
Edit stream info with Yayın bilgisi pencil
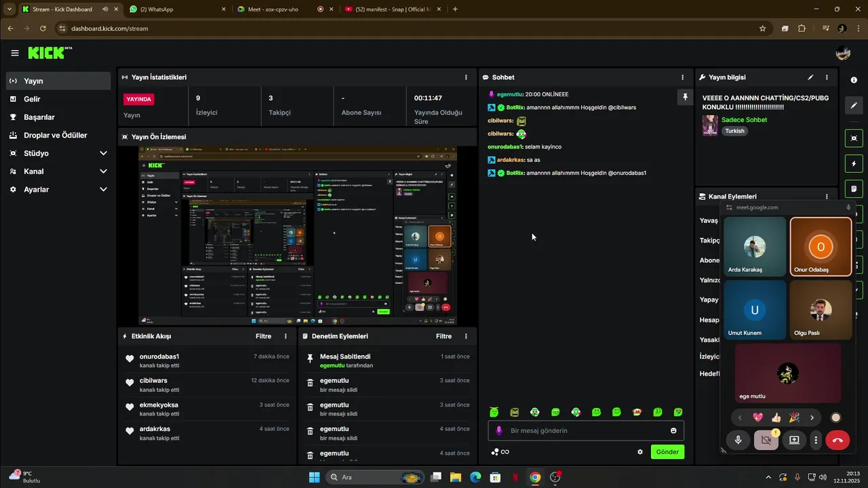[x=810, y=77]
